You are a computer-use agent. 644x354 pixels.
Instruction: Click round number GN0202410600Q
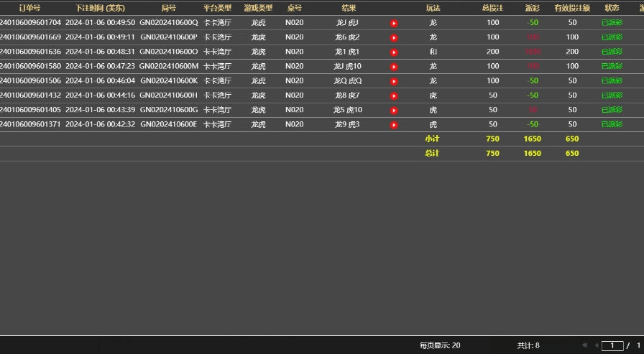tap(169, 22)
